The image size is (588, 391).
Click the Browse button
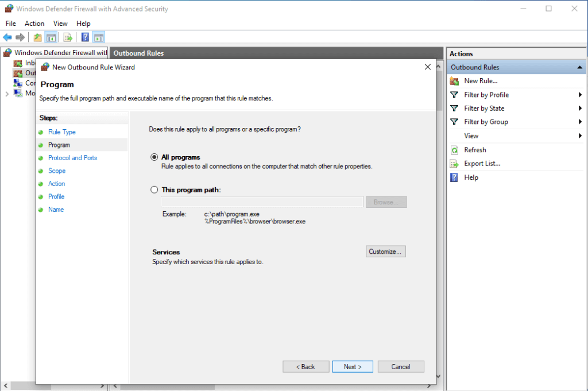tap(386, 202)
